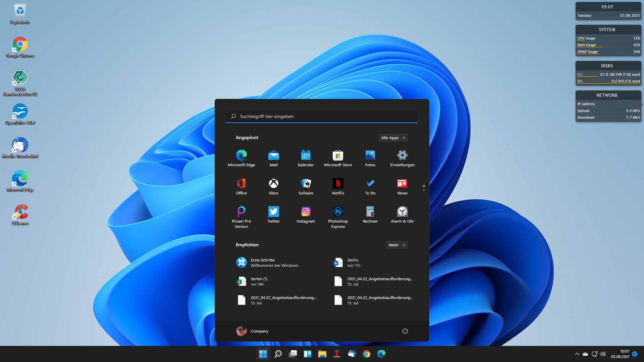The width and height of the screenshot is (644, 362).
Task: Click the Suchbegriff hier eingeben search field
Action: pos(322,116)
